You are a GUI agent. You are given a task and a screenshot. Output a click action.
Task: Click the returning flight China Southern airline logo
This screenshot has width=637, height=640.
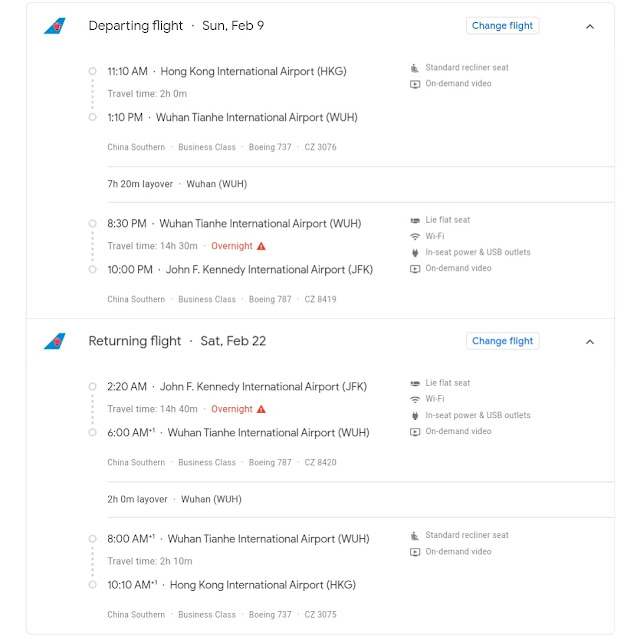coord(54,341)
